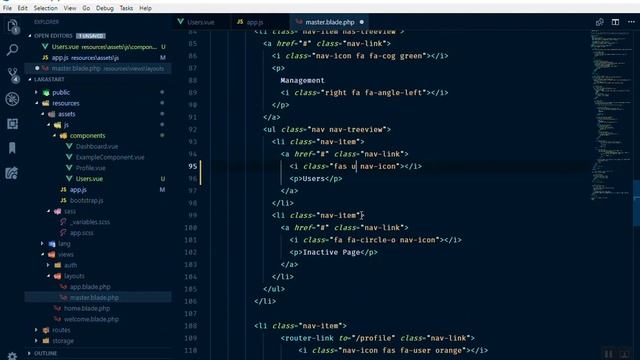This screenshot has width=640, height=360.
Task: Open welcome.blade.php file
Action: (91, 319)
